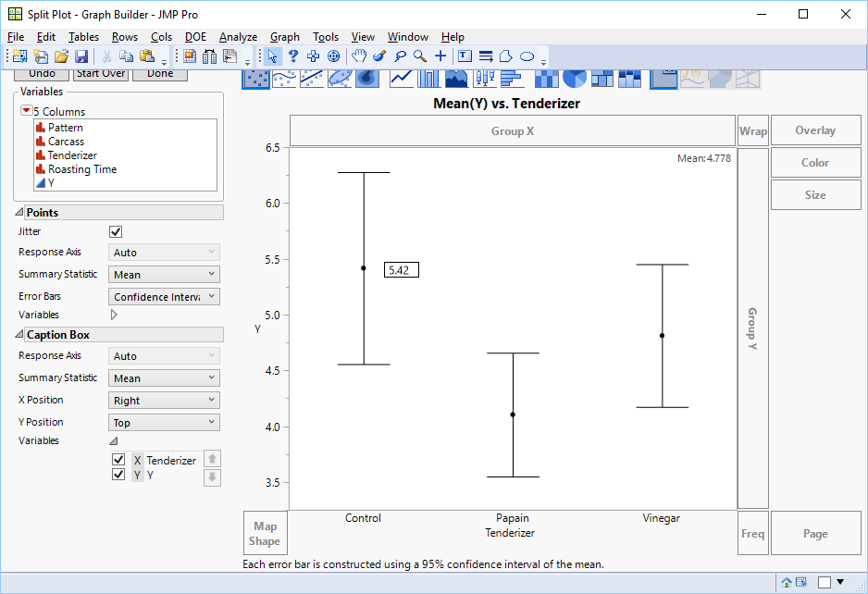This screenshot has width=868, height=594.
Task: Toggle the Jitter checkbox
Action: click(x=116, y=232)
